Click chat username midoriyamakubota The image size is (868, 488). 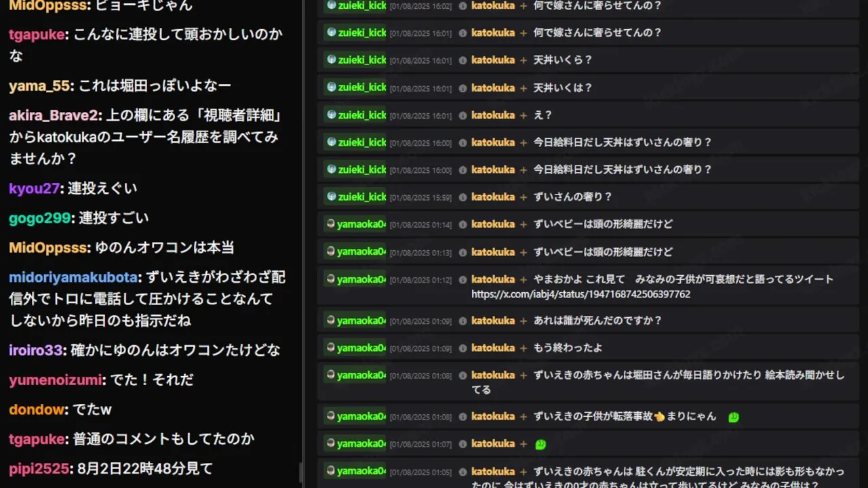[73, 277]
